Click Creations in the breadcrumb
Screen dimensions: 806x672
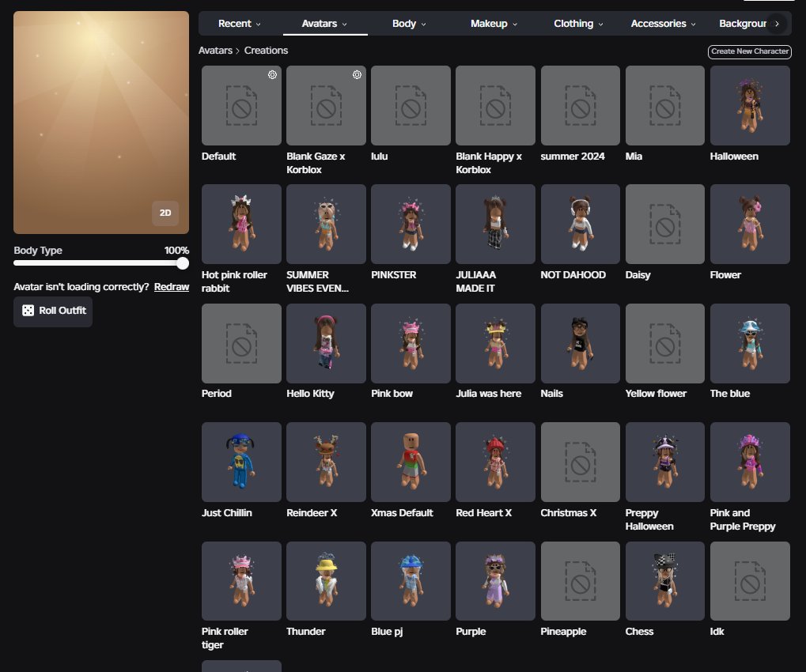[x=266, y=51]
